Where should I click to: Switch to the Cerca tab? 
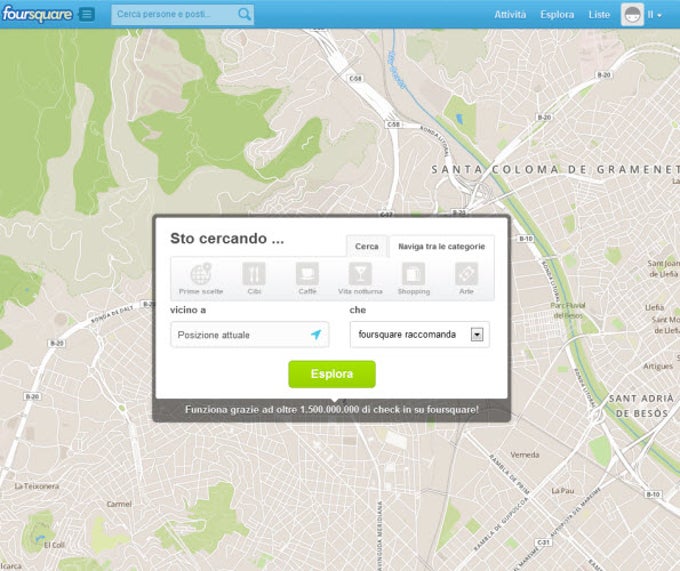coord(366,246)
